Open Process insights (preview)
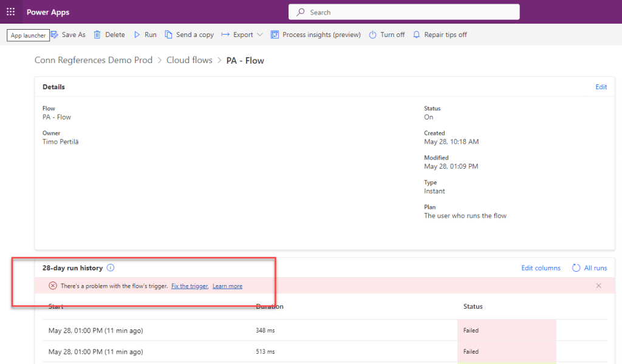This screenshot has width=622, height=364. point(315,35)
